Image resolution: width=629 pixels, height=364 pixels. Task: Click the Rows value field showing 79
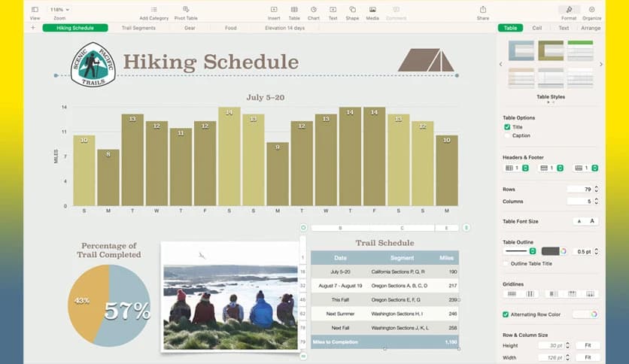click(579, 190)
